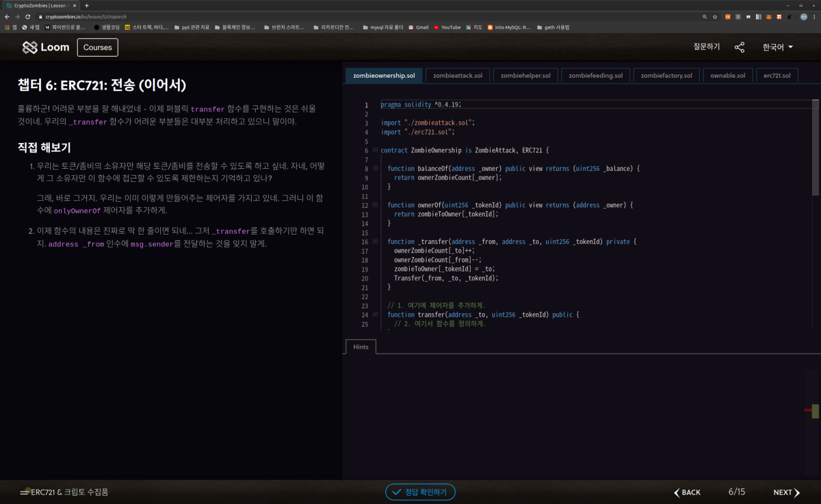Viewport: 821px width, 504px height.
Task: Click the browser back arrow
Action: point(8,16)
